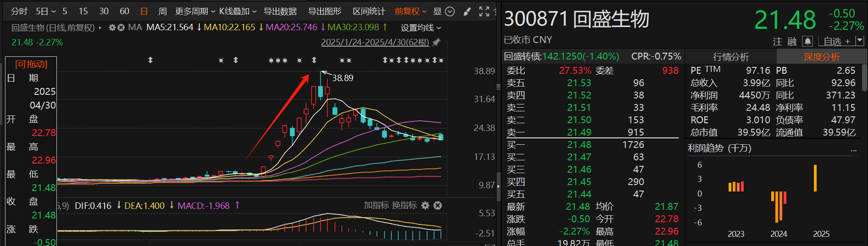Select the 周 weekly K-line period
Viewport: 868px width, 246px height.
click(x=162, y=11)
